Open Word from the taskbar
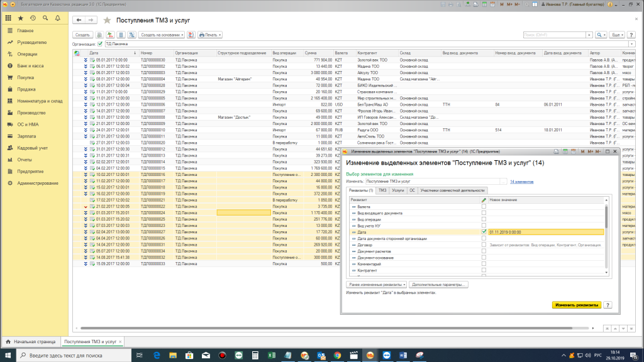The image size is (644, 362). click(x=403, y=355)
